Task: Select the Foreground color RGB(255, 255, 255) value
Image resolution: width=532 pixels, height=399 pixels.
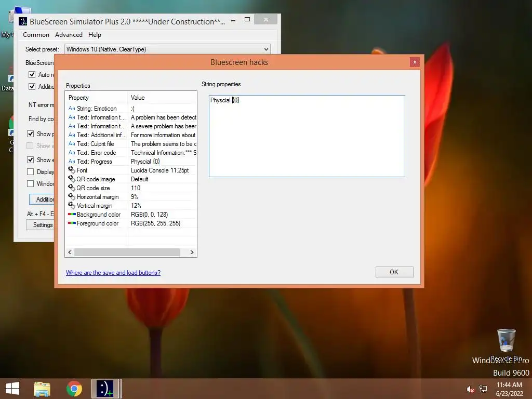Action: click(x=155, y=223)
